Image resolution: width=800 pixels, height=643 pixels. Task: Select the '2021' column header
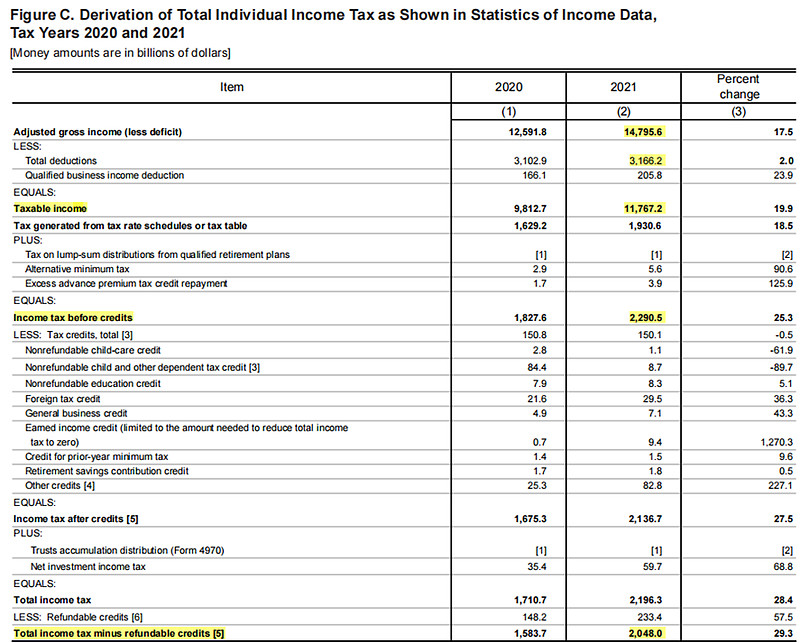623,87
